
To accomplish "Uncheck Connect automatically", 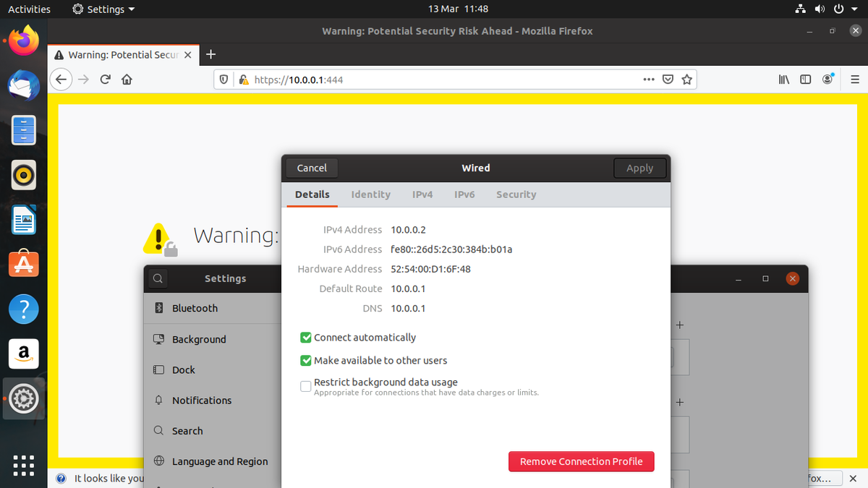I will coord(305,337).
